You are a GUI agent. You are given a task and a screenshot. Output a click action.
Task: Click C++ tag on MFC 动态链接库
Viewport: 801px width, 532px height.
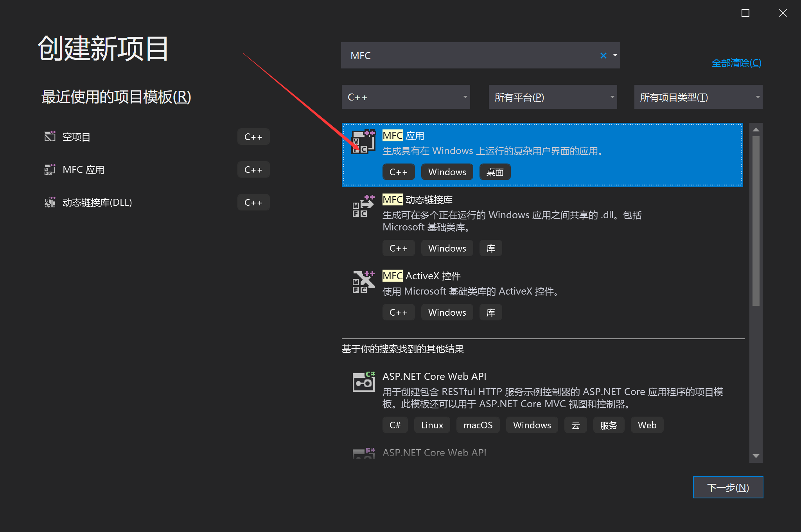[399, 248]
